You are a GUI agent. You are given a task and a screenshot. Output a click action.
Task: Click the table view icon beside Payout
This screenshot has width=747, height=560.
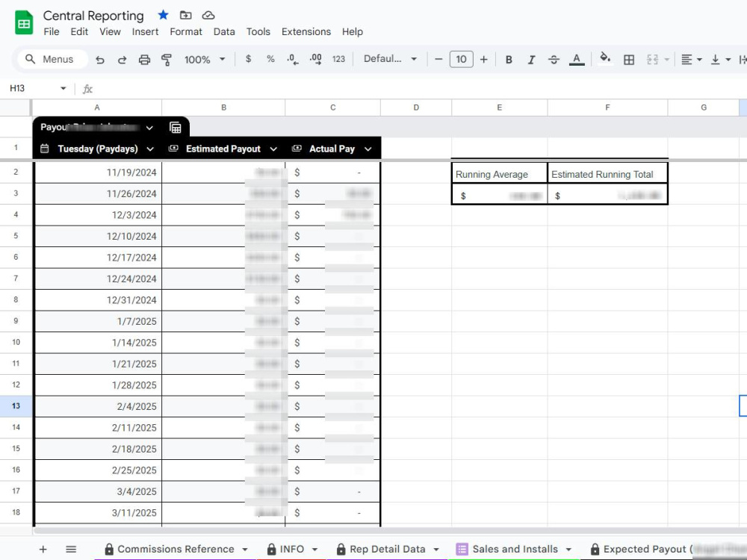pyautogui.click(x=176, y=128)
